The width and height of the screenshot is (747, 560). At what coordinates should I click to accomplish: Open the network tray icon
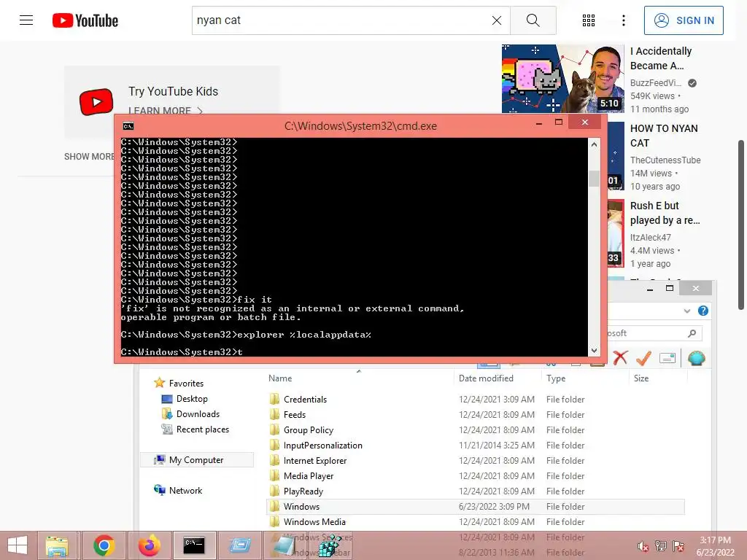point(660,546)
